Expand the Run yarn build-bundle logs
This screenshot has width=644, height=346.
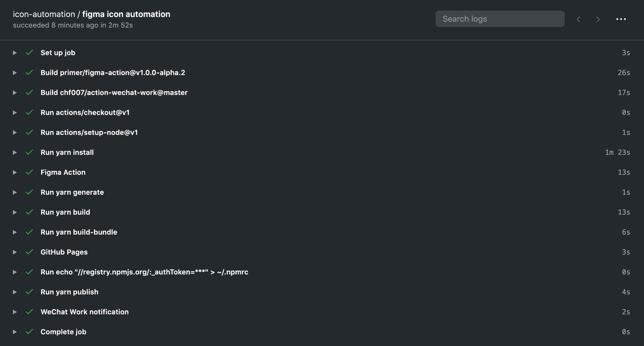pos(14,232)
